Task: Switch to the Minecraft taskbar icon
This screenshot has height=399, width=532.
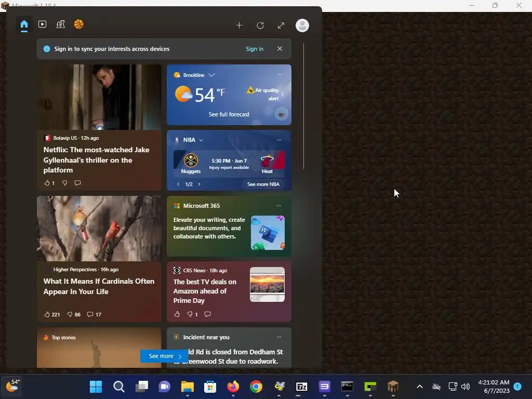Action: tap(393, 387)
